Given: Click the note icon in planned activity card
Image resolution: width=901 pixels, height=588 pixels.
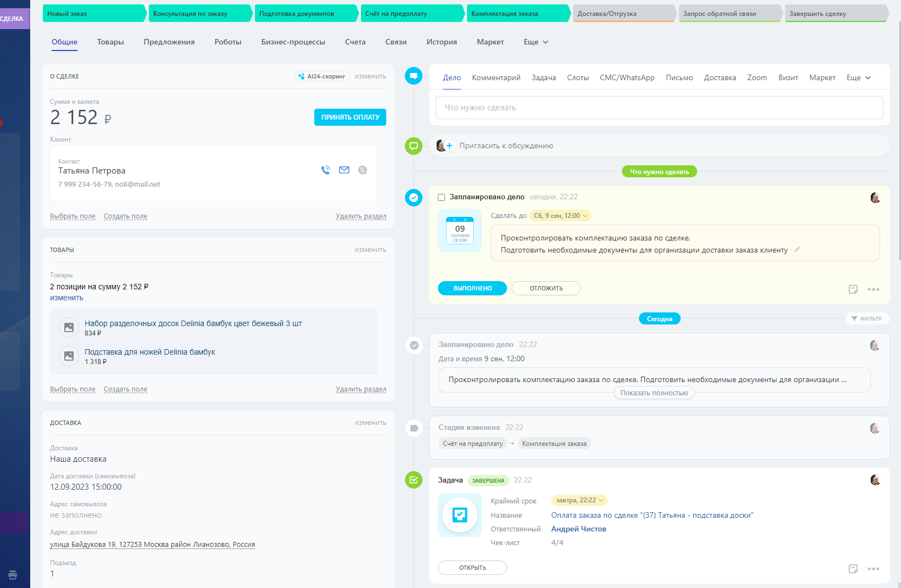Looking at the screenshot, I should coord(853,289).
